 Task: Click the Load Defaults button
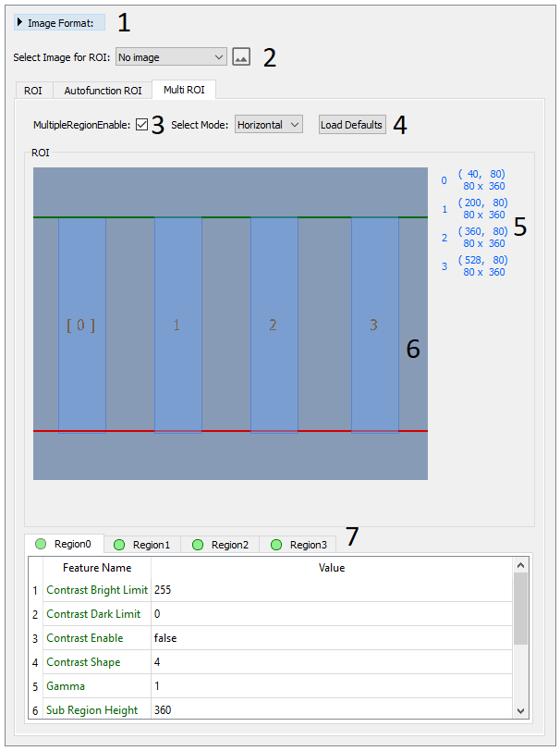click(351, 125)
